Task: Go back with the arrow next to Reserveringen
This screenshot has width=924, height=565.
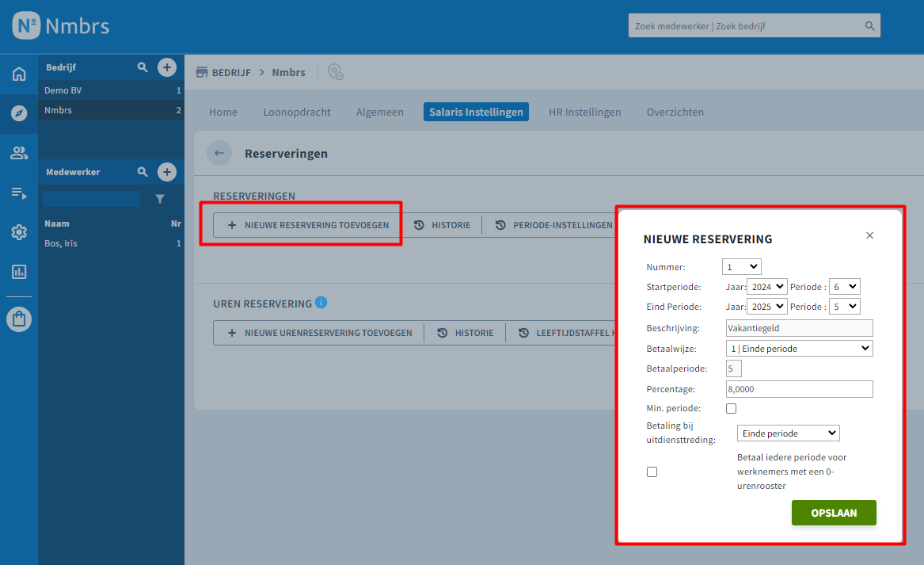Action: point(219,153)
